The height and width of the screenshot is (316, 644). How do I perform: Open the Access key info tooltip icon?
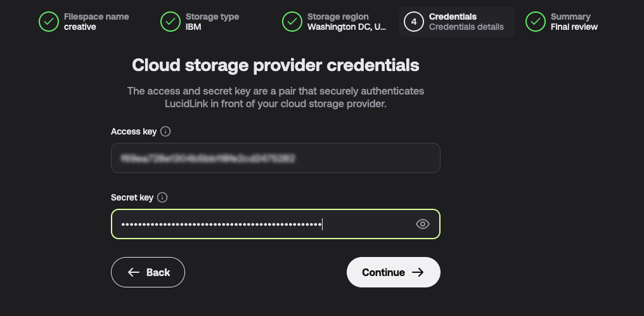165,131
